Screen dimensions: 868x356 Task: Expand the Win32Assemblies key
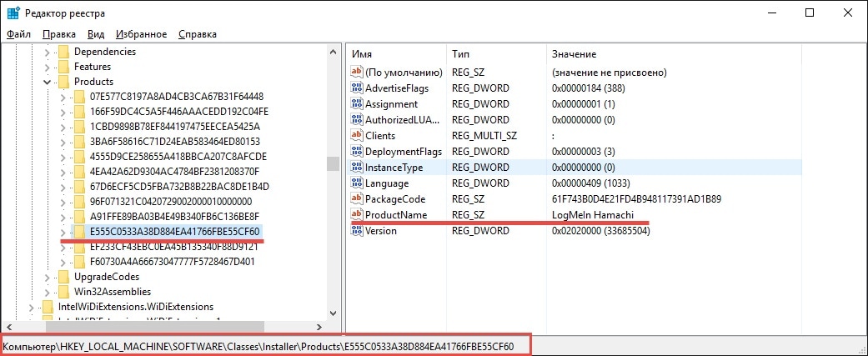(x=47, y=292)
